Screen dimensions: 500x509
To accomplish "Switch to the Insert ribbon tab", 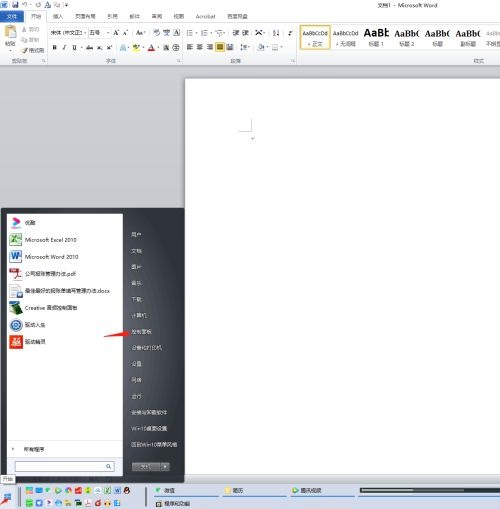I will click(x=58, y=16).
